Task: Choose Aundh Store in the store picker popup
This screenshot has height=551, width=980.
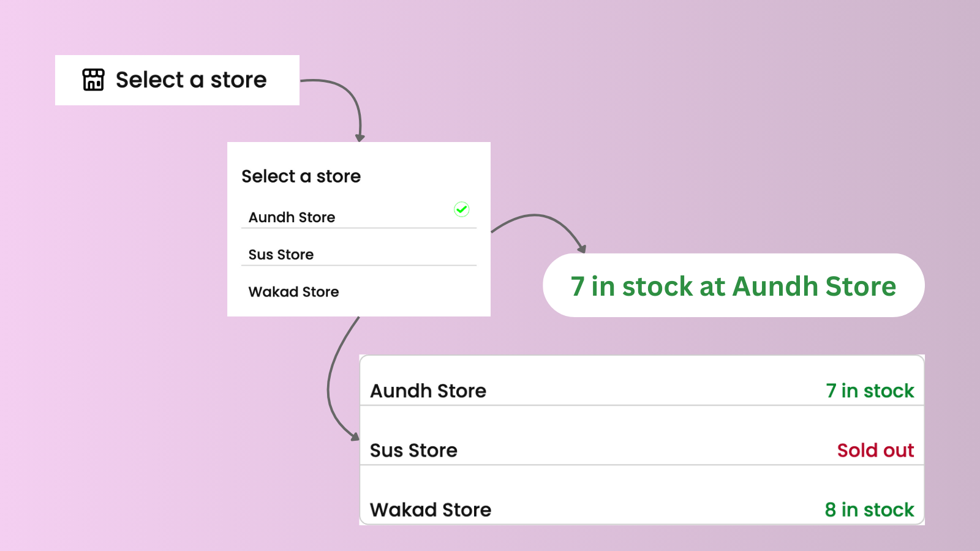Action: click(x=292, y=217)
